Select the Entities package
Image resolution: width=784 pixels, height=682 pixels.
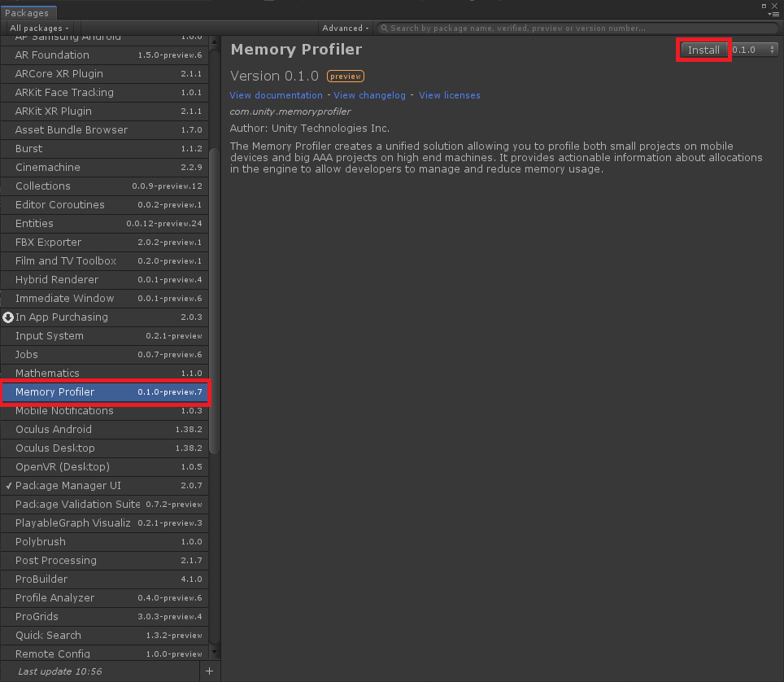(104, 224)
